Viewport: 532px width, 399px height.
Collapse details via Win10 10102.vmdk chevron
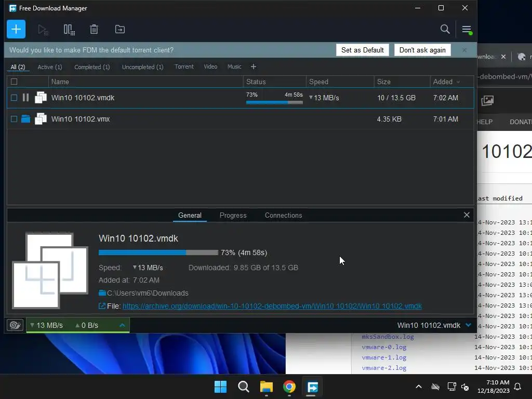coord(469,325)
